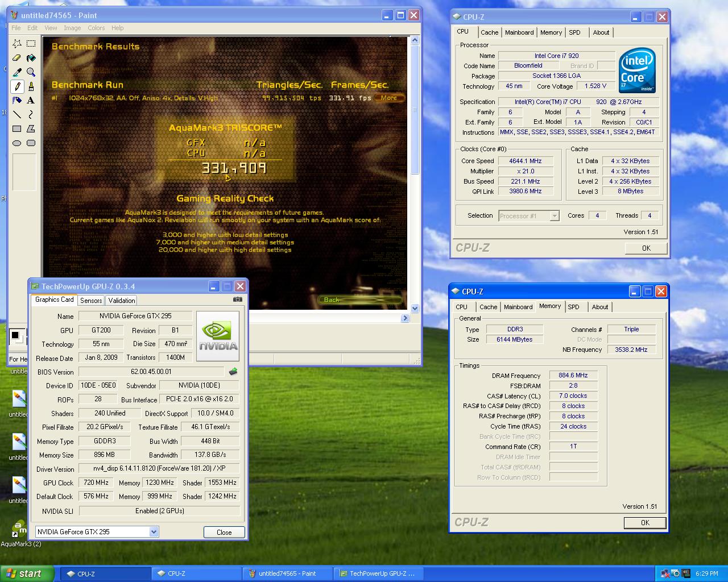
Task: Choose the Pencil tool in Paint
Action: tap(17, 86)
